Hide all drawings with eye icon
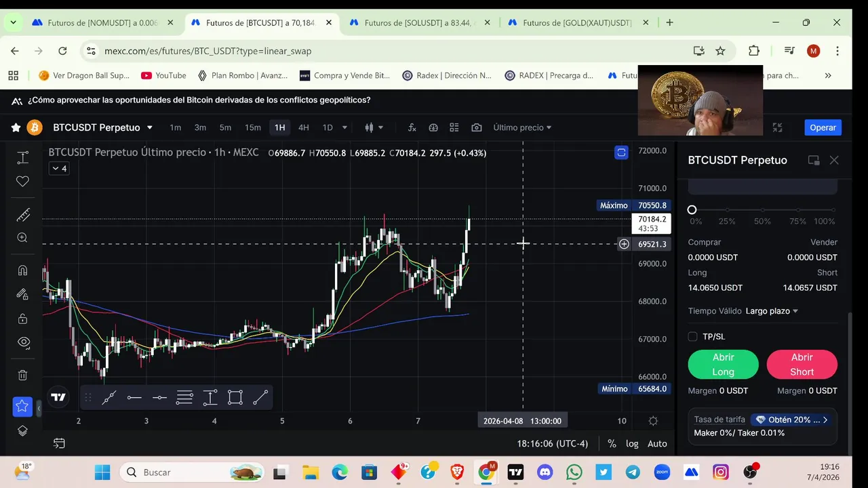The width and height of the screenshot is (868, 488). [x=22, y=342]
